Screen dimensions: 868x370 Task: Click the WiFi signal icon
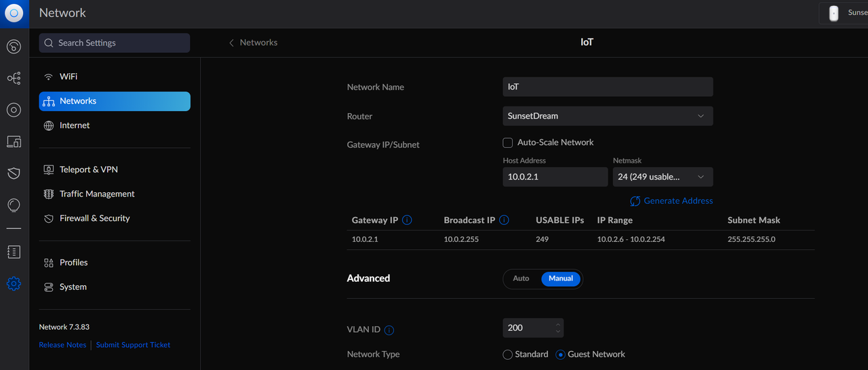tap(49, 77)
